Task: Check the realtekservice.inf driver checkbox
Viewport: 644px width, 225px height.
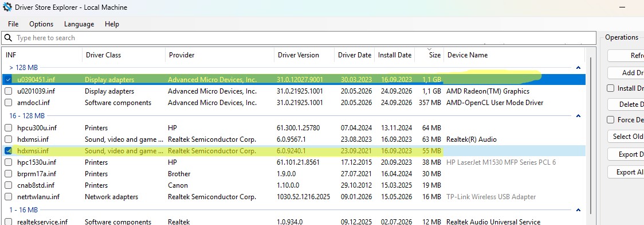Action: [x=8, y=222]
